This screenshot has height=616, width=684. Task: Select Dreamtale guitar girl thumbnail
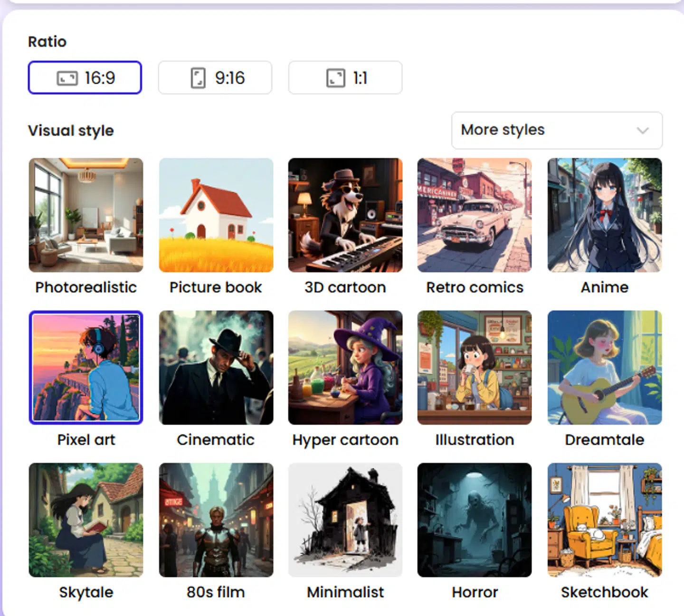605,368
